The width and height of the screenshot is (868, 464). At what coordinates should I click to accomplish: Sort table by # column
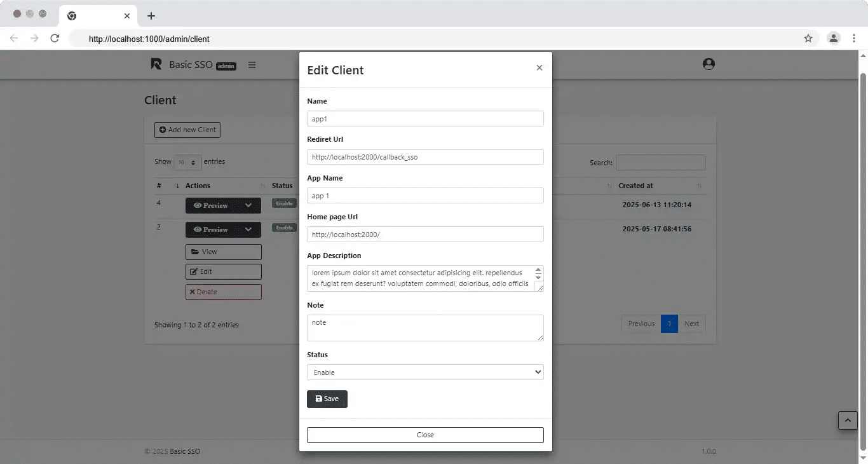(168, 186)
